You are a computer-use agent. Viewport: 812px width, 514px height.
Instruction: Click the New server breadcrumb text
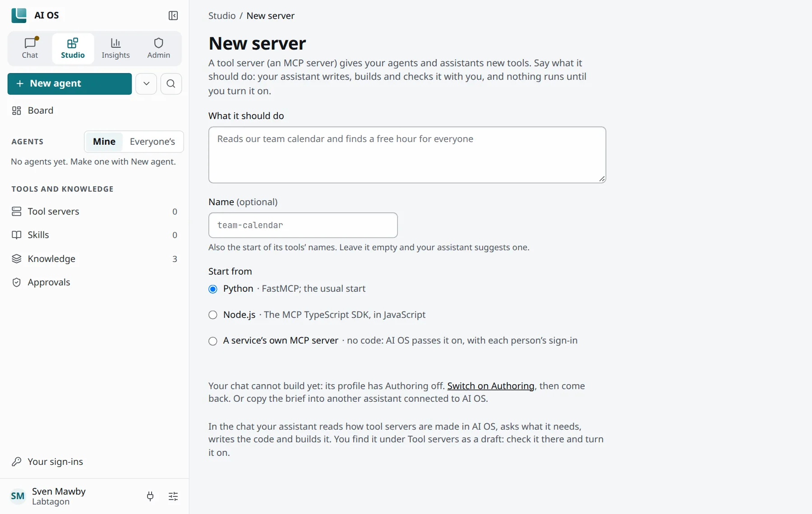(270, 16)
